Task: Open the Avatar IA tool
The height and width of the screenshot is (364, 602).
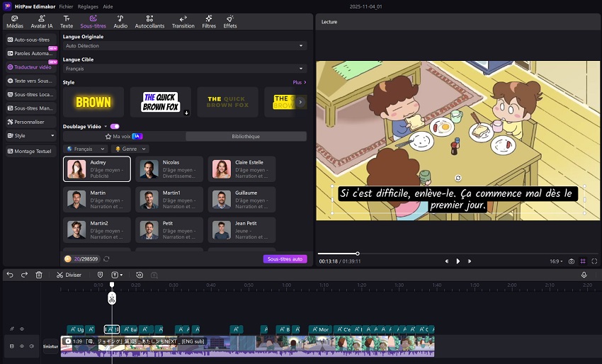Action: click(42, 22)
